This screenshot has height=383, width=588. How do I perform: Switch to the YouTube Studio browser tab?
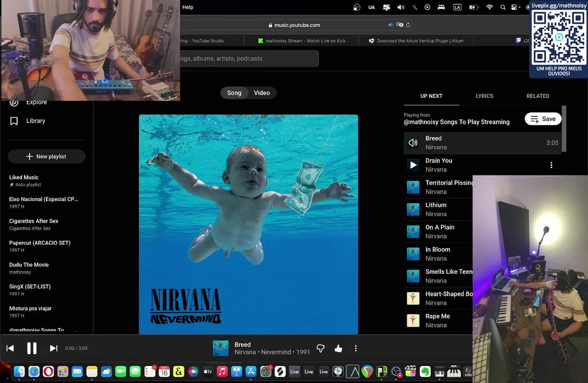212,41
